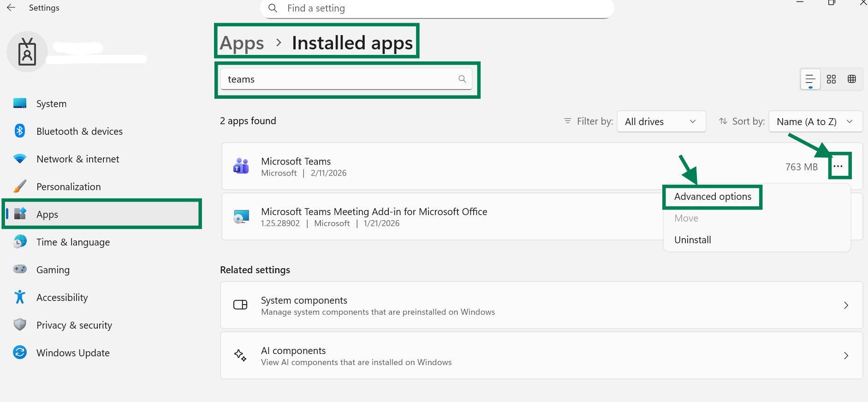This screenshot has height=402, width=868.
Task: Click the installed apps search field containing teams
Action: [346, 79]
